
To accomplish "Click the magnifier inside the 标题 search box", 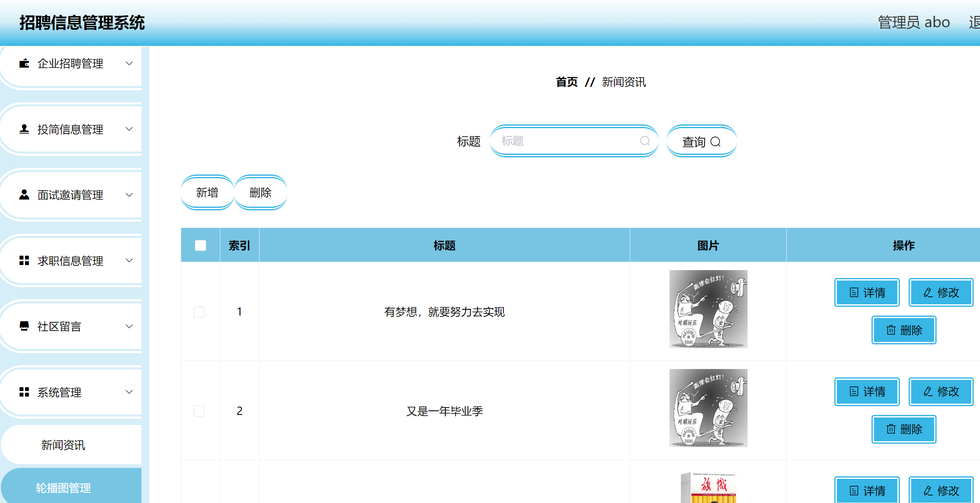I will (645, 141).
